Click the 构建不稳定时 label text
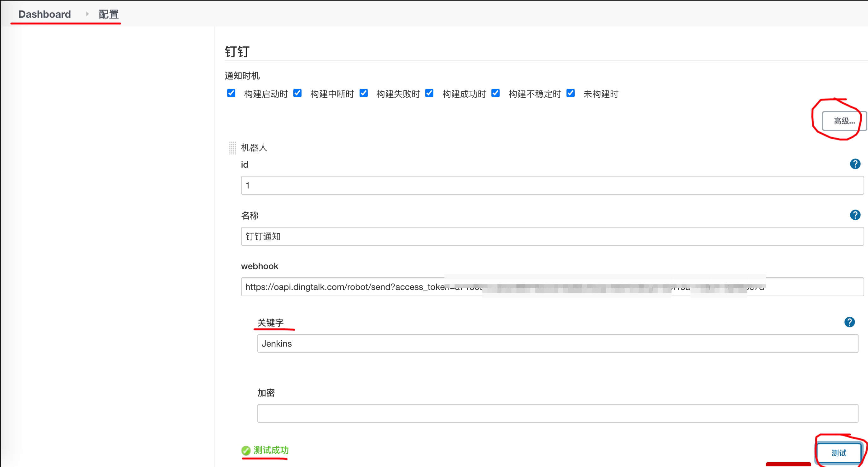The height and width of the screenshot is (467, 868). pyautogui.click(x=535, y=94)
